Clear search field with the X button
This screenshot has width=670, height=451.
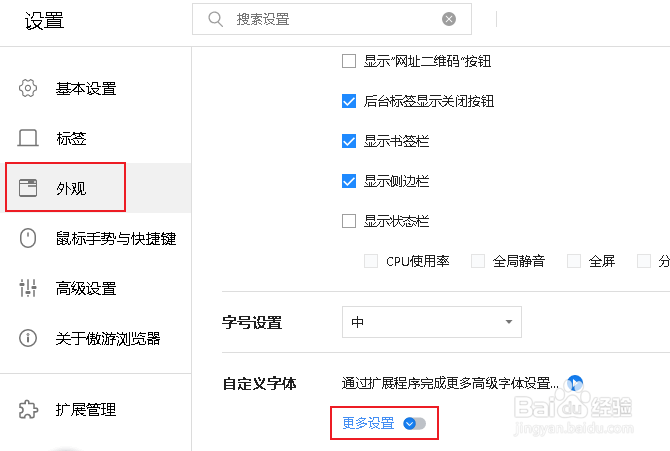click(x=449, y=19)
